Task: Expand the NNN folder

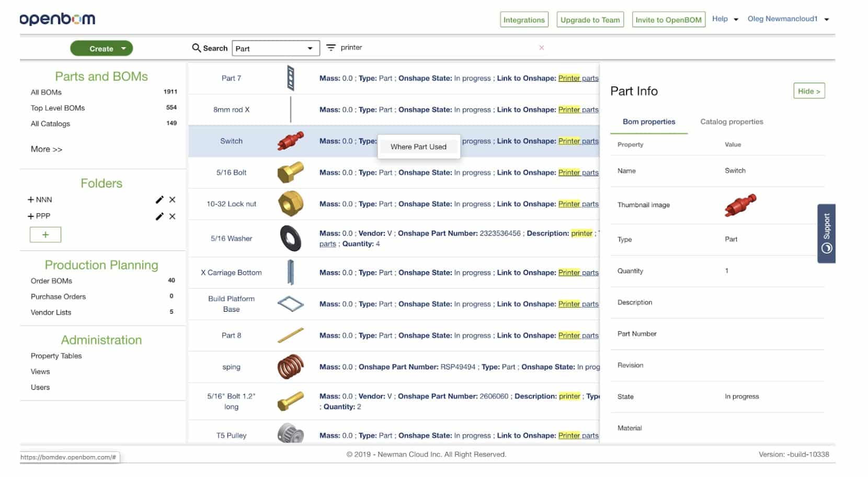Action: [31, 200]
